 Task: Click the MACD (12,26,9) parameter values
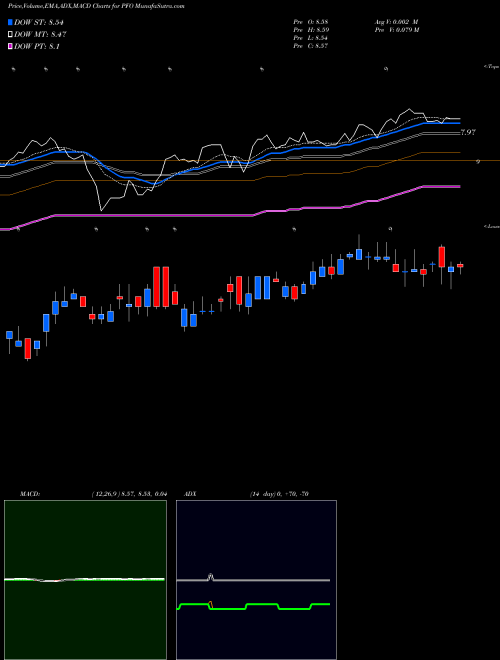(x=130, y=494)
